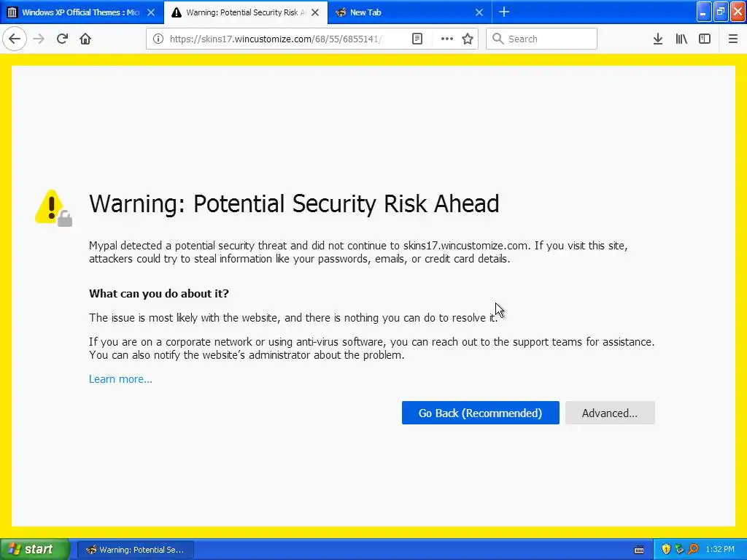Click the 1:32 PM clock
Viewport: 747px width, 560px height.
pos(720,550)
